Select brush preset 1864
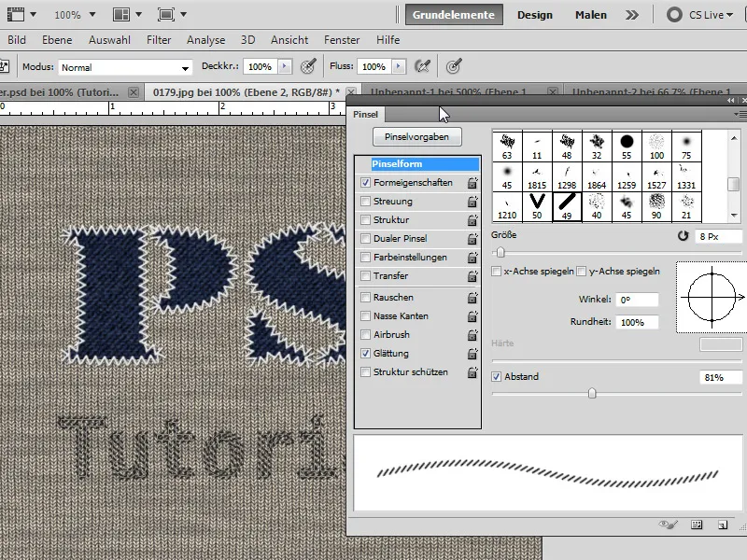Screen dimensions: 747x560 point(597,176)
